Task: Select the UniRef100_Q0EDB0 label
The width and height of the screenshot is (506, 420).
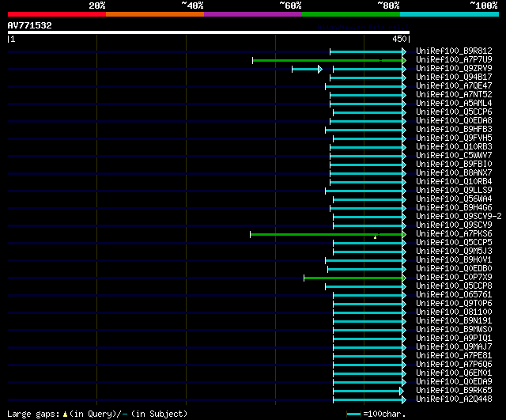Action: [454, 269]
